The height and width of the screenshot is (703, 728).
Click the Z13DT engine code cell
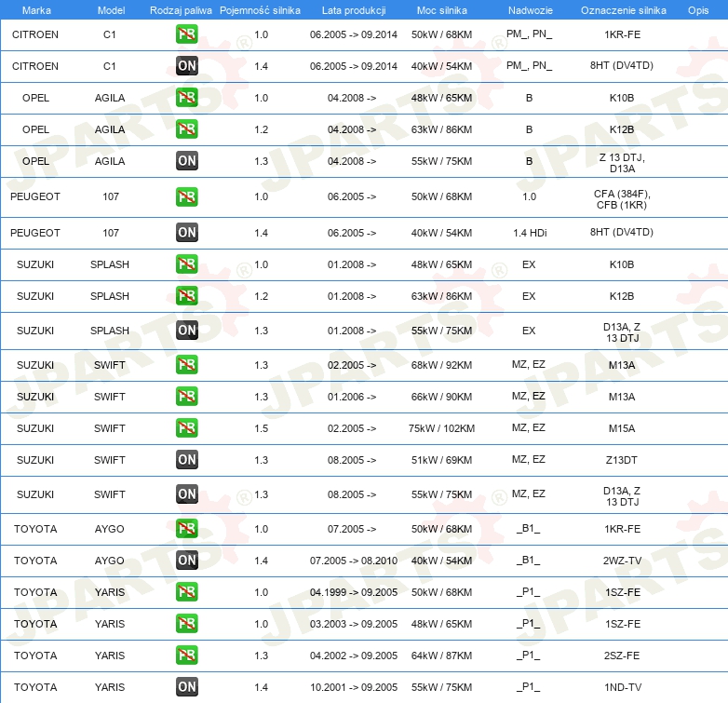click(622, 460)
